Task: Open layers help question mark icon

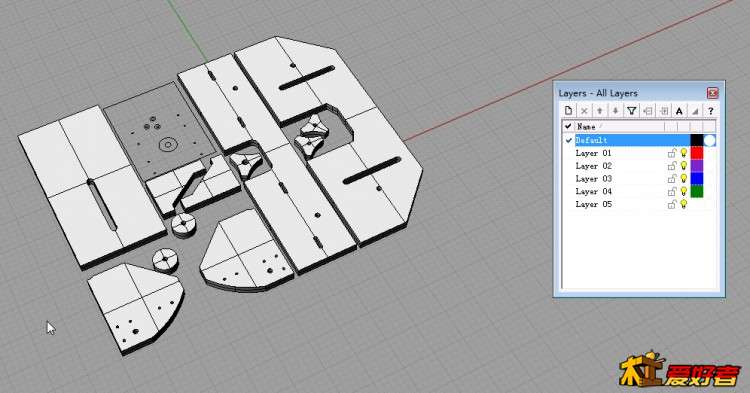Action: pos(711,111)
